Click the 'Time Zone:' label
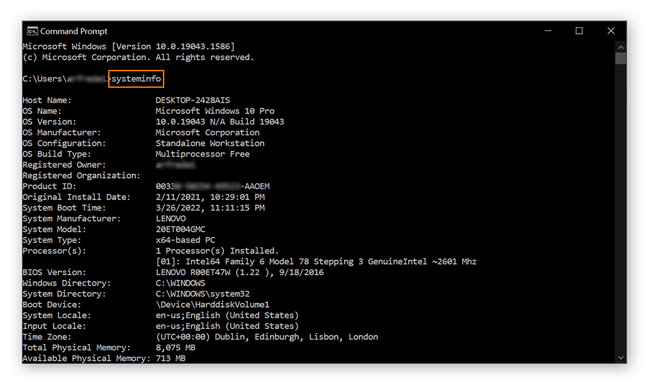The height and width of the screenshot is (384, 649). pos(47,337)
